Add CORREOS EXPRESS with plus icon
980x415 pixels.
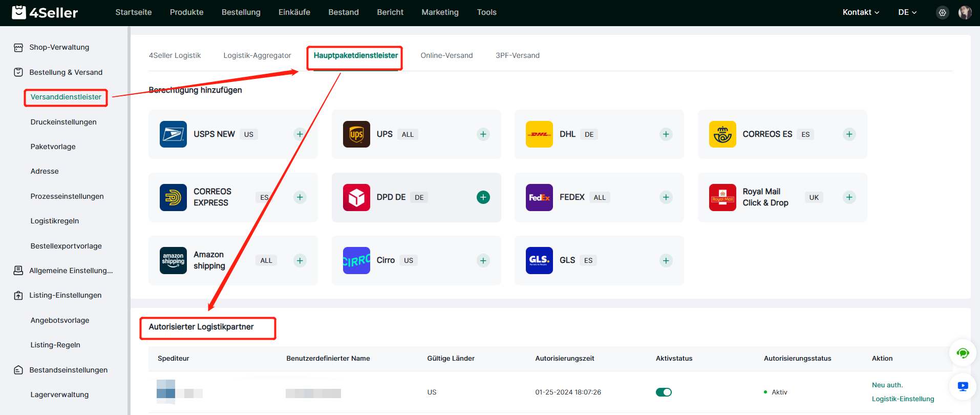pos(300,197)
